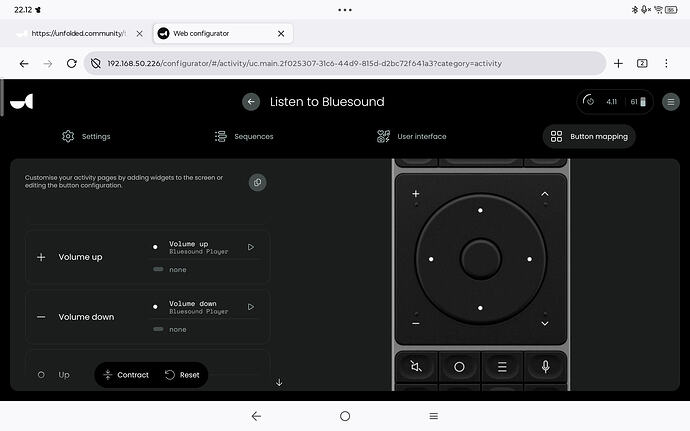Click the D-pad down dot on the remote
The height and width of the screenshot is (431, 690).
480,308
